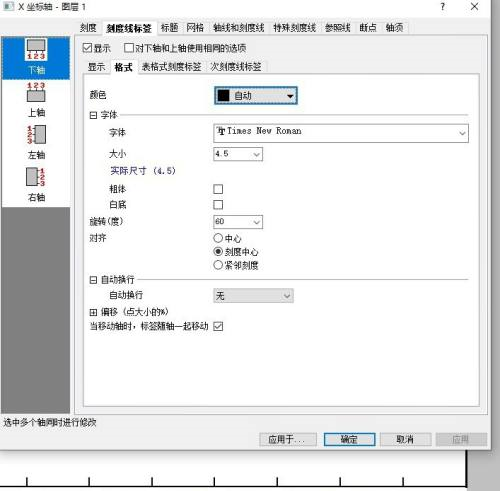Uncheck 当移动轴时标签随轴一起移动

[x=218, y=326]
